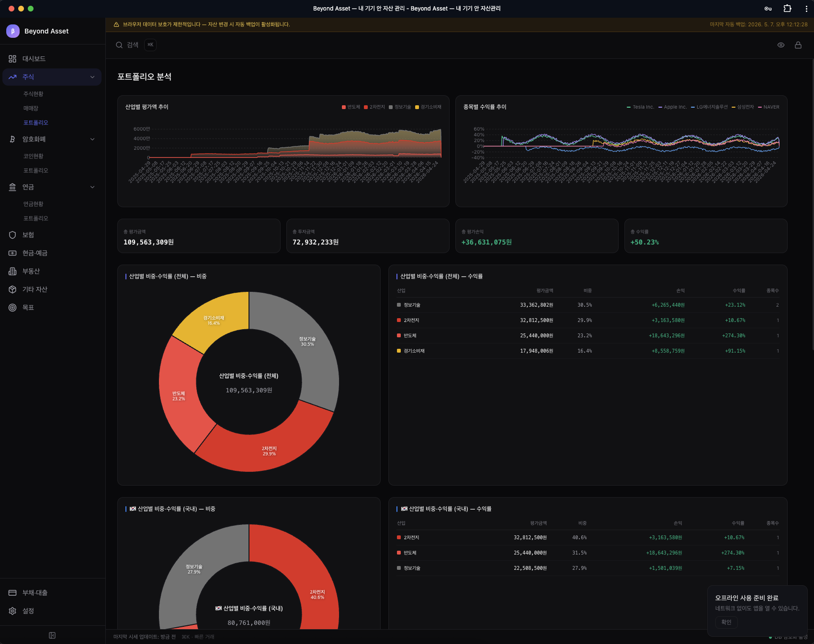814x644 pixels.
Task: Collapse the 연금 section chevron
Action: (x=92, y=187)
